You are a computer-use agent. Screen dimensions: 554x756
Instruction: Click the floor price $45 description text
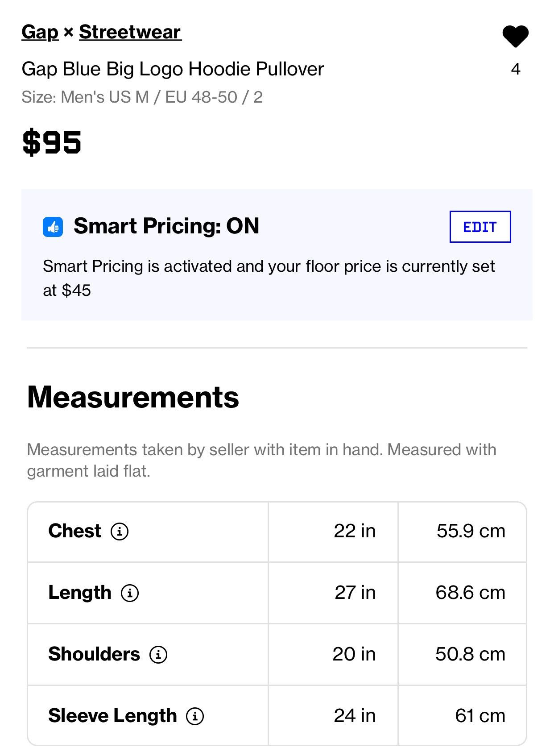click(x=269, y=278)
